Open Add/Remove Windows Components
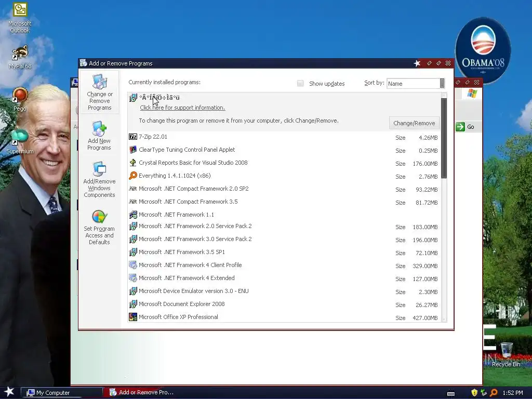The height and width of the screenshot is (399, 532). [99, 180]
